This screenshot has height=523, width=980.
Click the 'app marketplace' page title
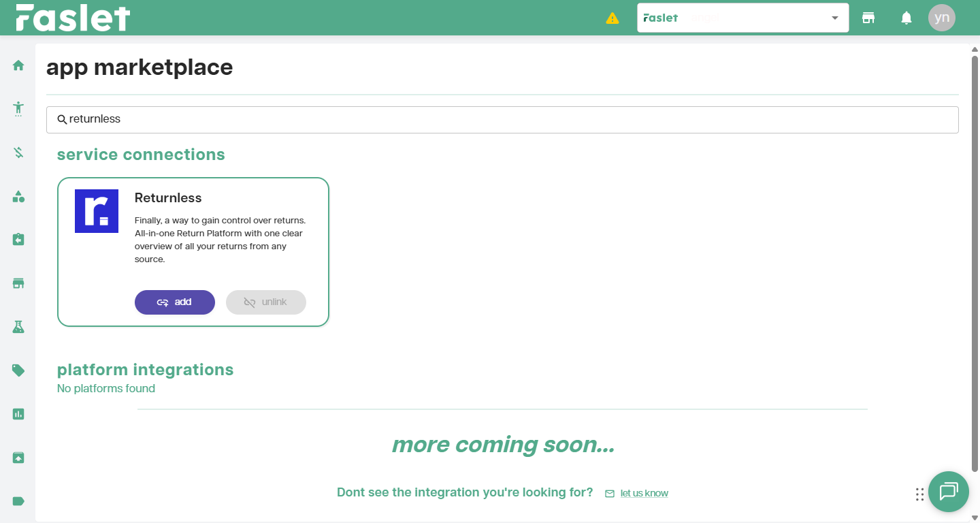click(140, 67)
